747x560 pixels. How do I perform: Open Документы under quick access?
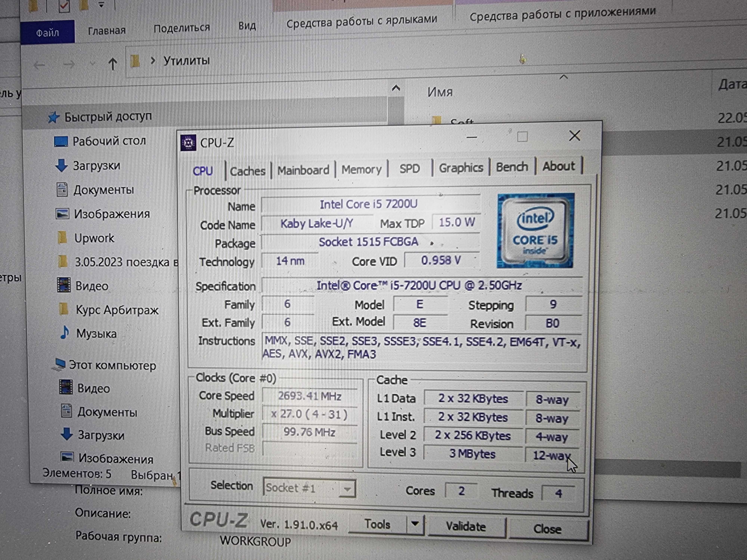click(x=104, y=190)
